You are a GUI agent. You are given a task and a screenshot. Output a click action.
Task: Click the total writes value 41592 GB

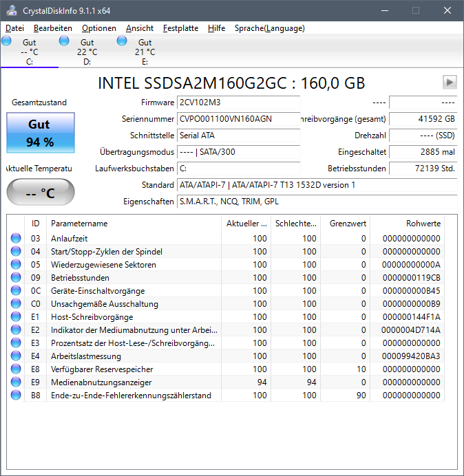pyautogui.click(x=423, y=119)
